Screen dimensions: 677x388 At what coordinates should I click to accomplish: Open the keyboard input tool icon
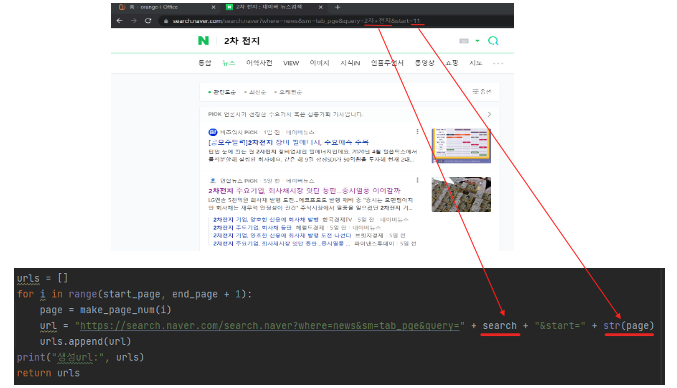pos(464,41)
